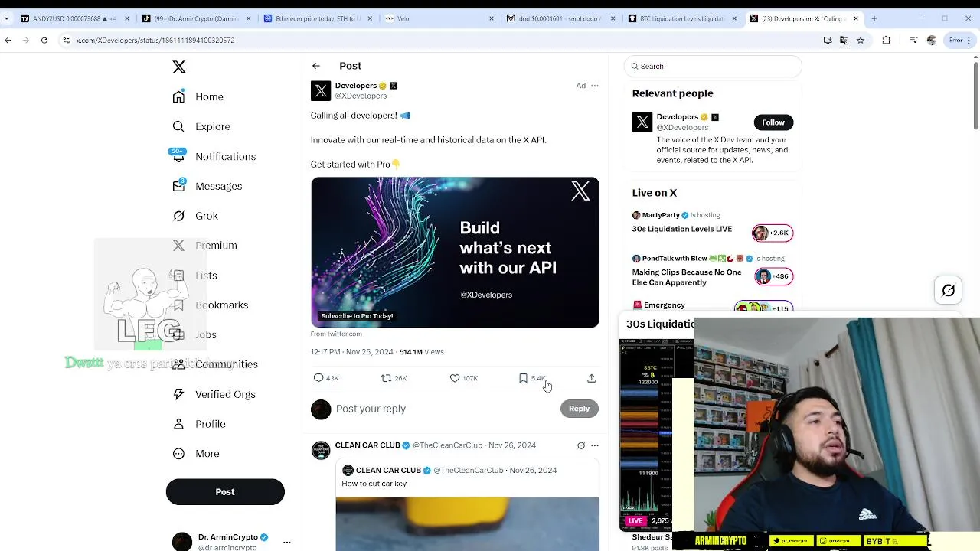Open the three-dot menu on the Developers ad post
The height and width of the screenshot is (551, 980).
(595, 86)
